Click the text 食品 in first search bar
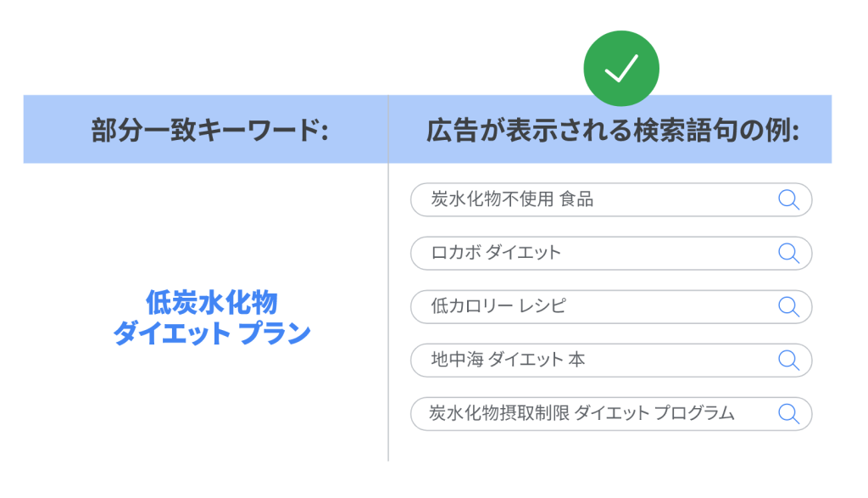Viewport: 868px width, 498px height. (x=576, y=199)
